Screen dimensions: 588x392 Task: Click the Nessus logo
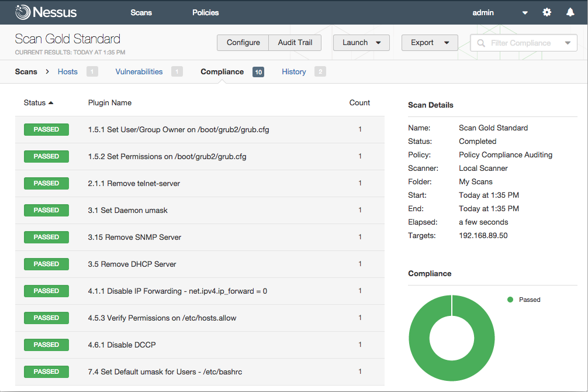[46, 12]
